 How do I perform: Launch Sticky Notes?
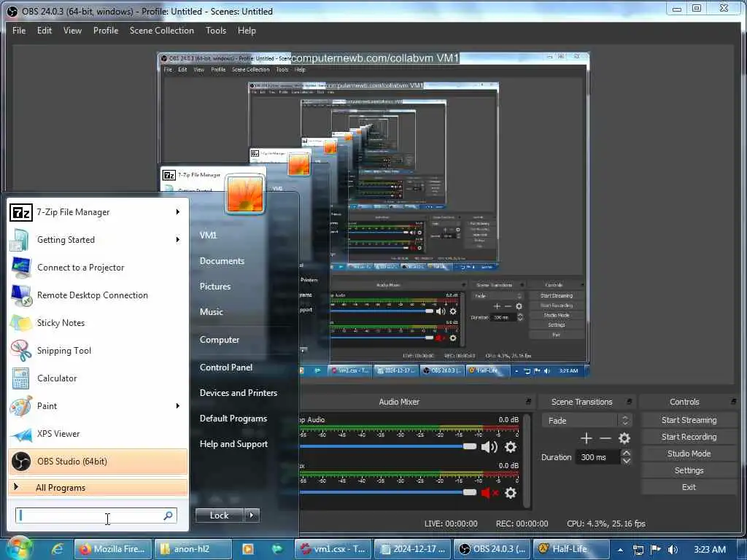click(x=98, y=322)
